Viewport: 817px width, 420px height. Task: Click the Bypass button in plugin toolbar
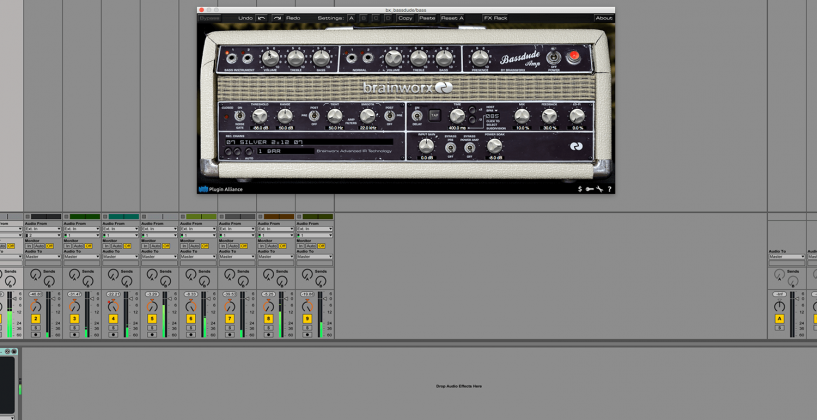point(209,18)
